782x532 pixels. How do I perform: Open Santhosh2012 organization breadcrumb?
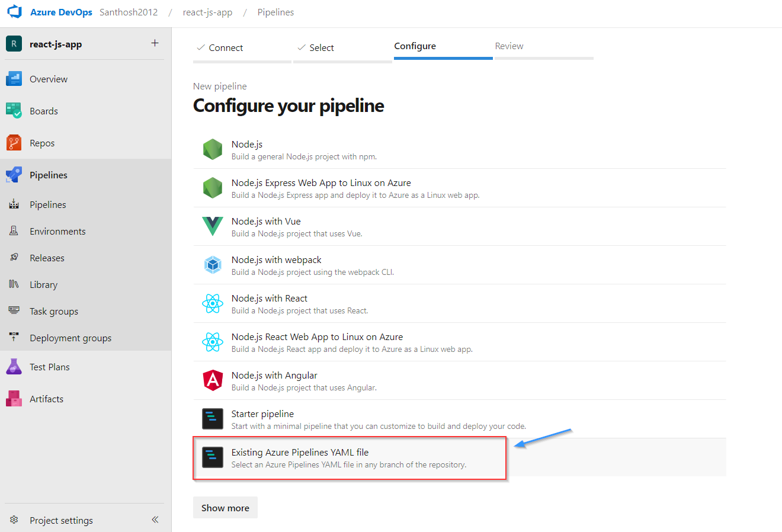point(129,12)
